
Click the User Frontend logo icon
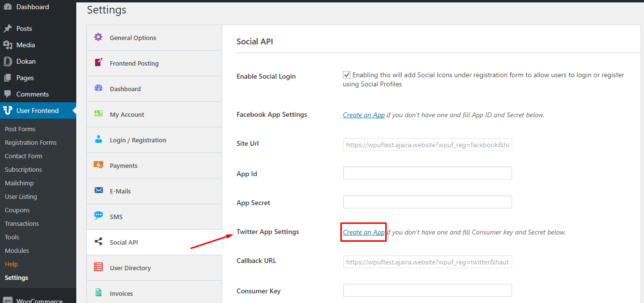pos(8,110)
